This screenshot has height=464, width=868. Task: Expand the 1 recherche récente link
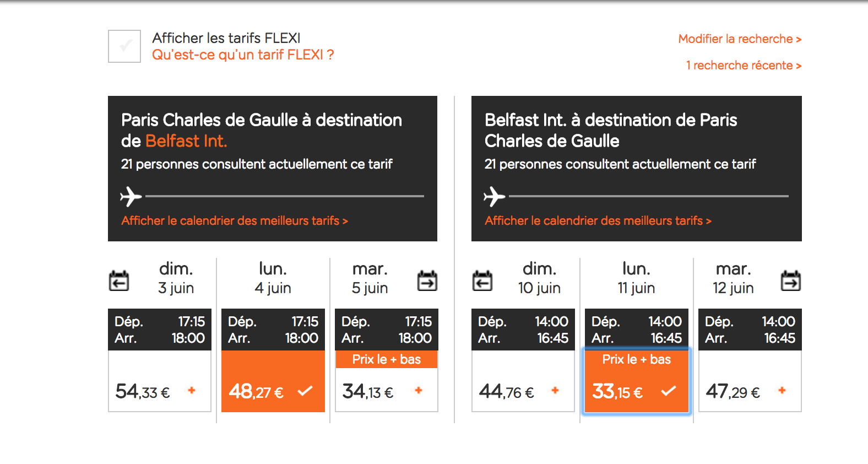pos(744,66)
